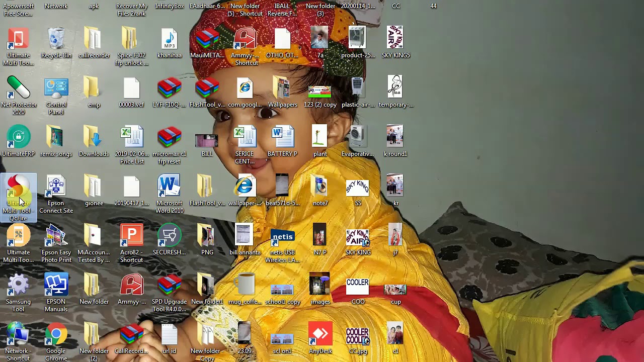The image size is (644, 362).
Task: Open the MiAccoun Tested By folder
Action: coord(94,236)
